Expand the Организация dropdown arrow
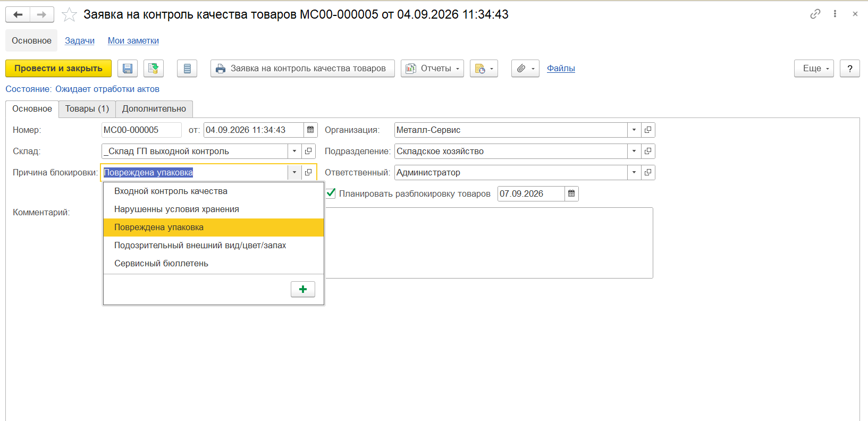868x421 pixels. coord(634,130)
